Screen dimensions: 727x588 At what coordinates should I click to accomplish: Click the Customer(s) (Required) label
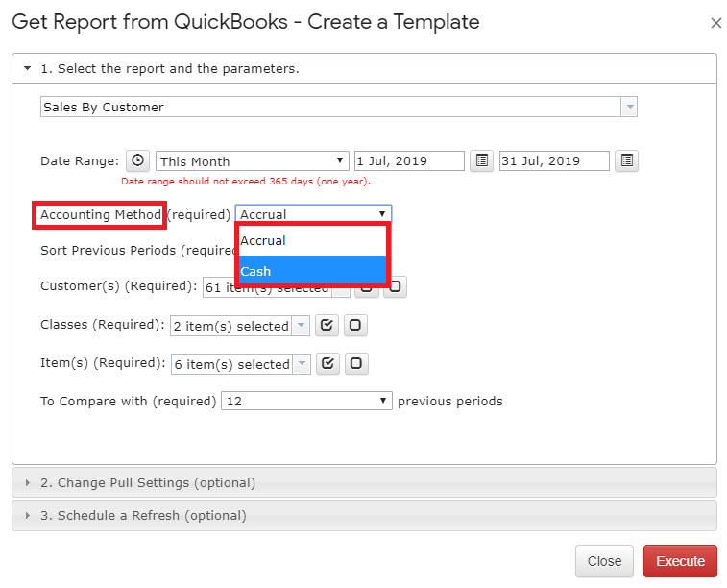click(119, 286)
